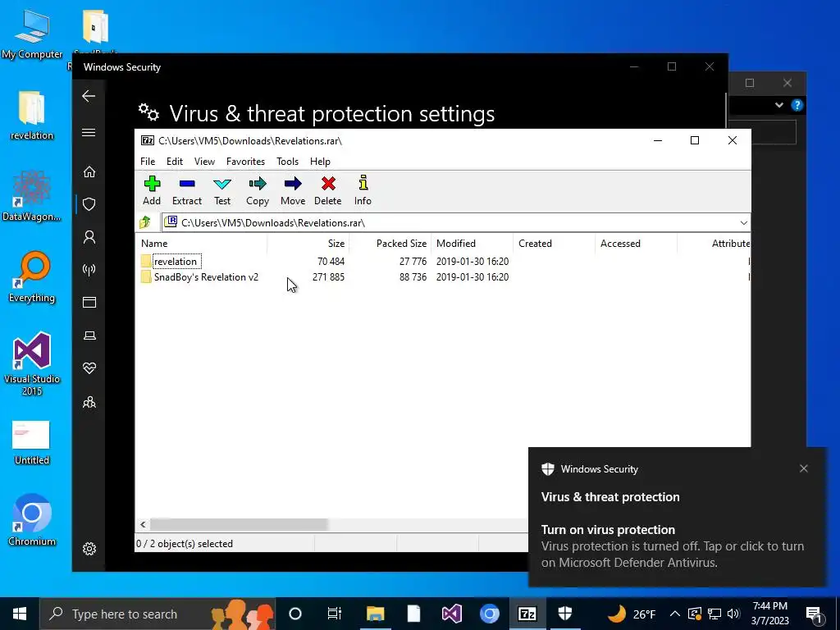Open File Explorer from taskbar

(376, 614)
